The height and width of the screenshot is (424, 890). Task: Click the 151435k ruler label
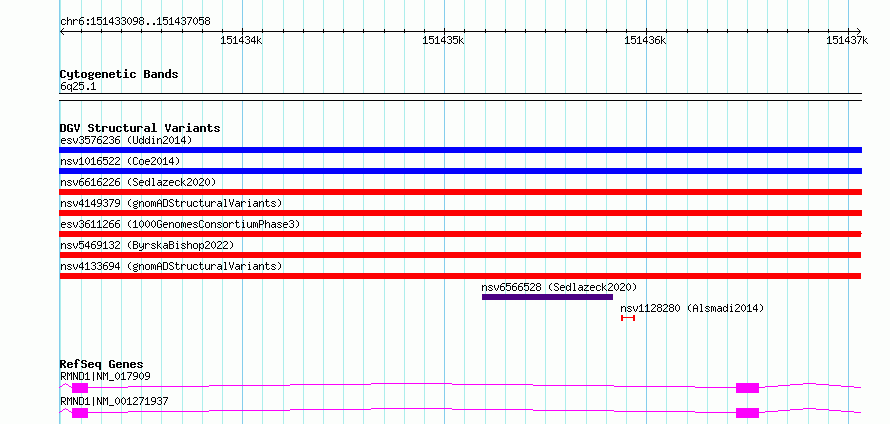[x=443, y=40]
